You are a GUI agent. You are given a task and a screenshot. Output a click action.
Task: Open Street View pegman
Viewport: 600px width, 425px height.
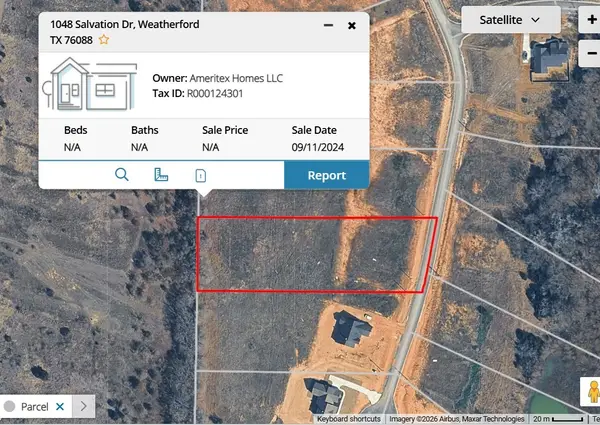[592, 391]
